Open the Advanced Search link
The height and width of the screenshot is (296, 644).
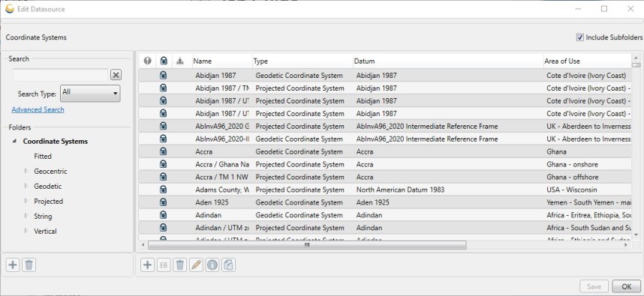[x=38, y=109]
